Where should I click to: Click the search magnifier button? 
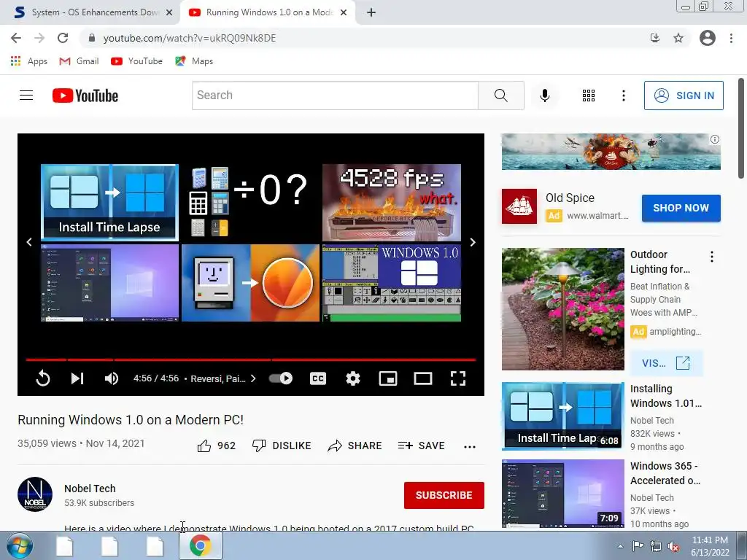coord(500,96)
